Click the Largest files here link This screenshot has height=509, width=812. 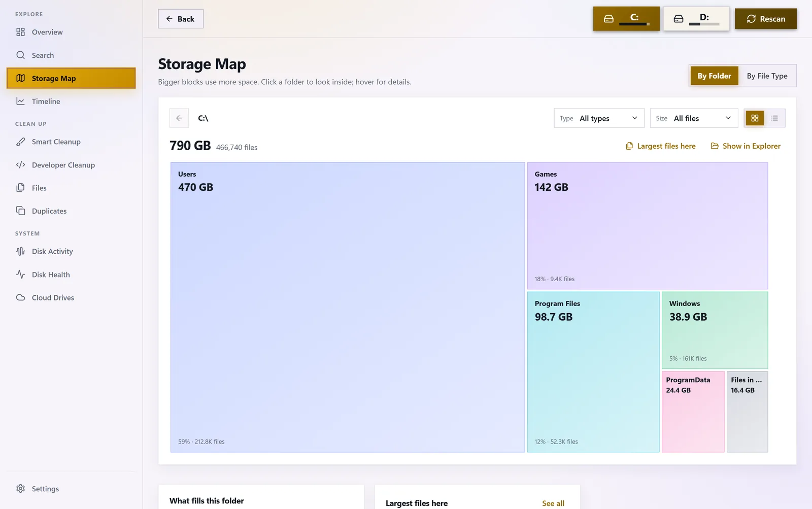(x=661, y=146)
